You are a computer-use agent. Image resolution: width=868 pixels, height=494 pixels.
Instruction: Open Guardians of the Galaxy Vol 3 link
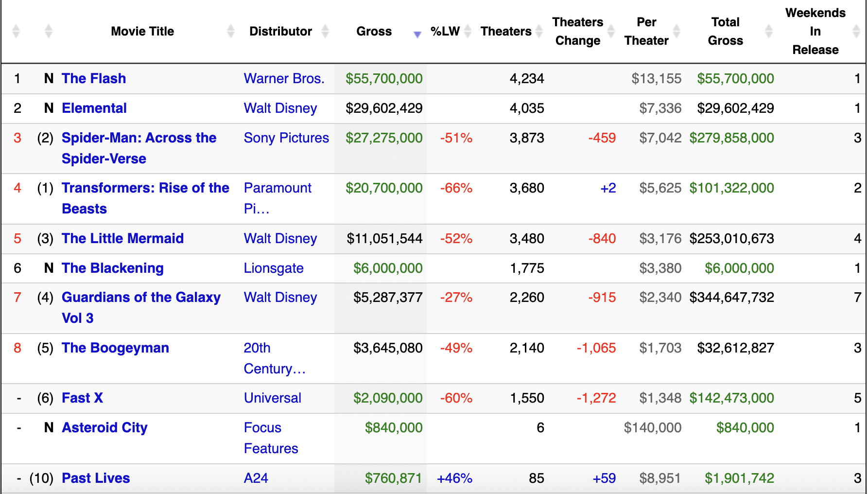[141, 308]
